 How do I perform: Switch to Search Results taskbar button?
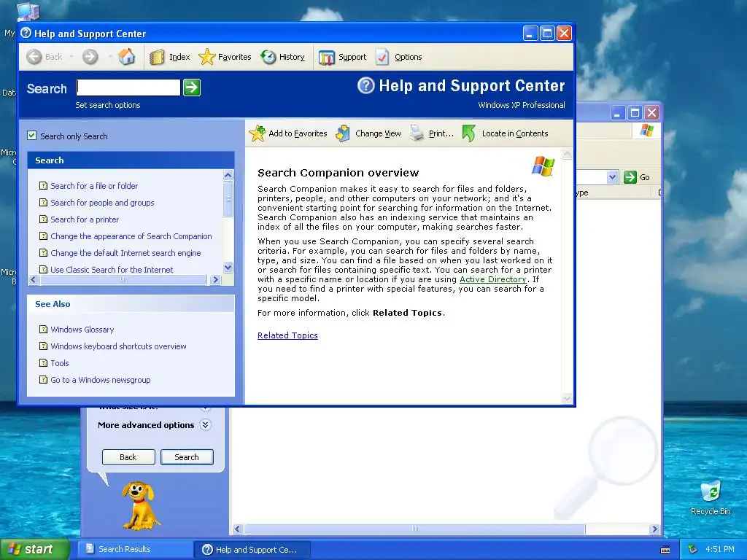coord(135,549)
